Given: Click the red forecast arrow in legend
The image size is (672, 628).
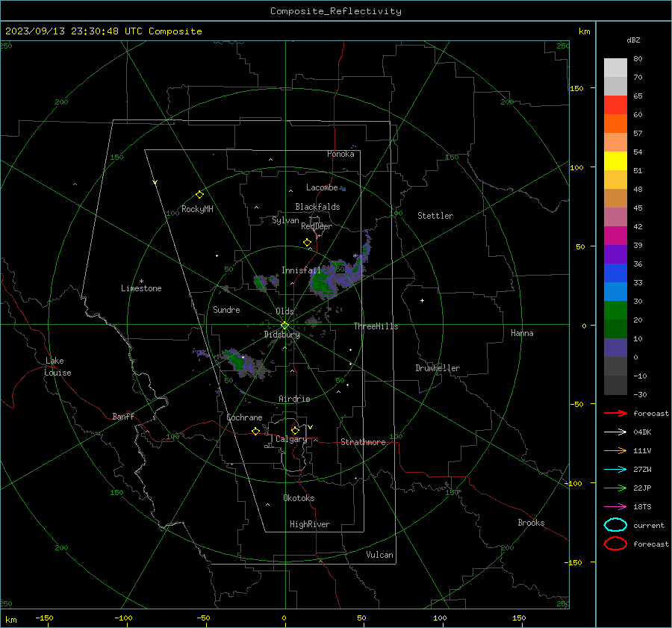Looking at the screenshot, I should [615, 413].
